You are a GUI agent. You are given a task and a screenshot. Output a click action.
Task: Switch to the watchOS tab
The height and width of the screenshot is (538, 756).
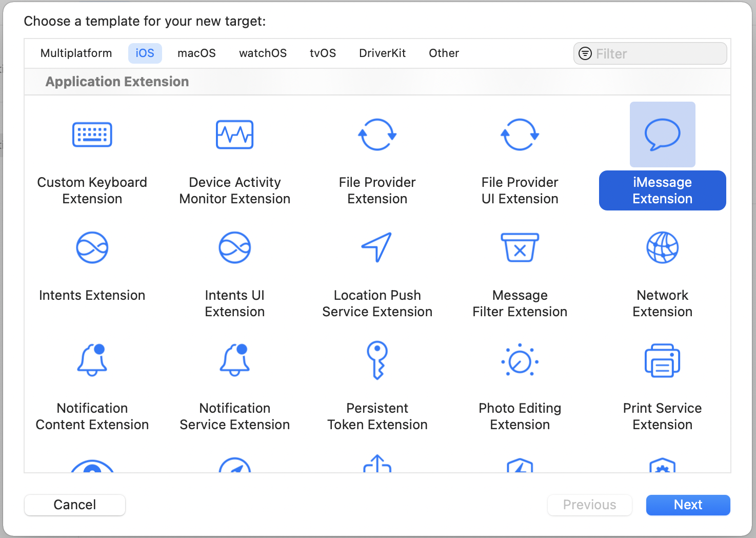click(x=263, y=53)
